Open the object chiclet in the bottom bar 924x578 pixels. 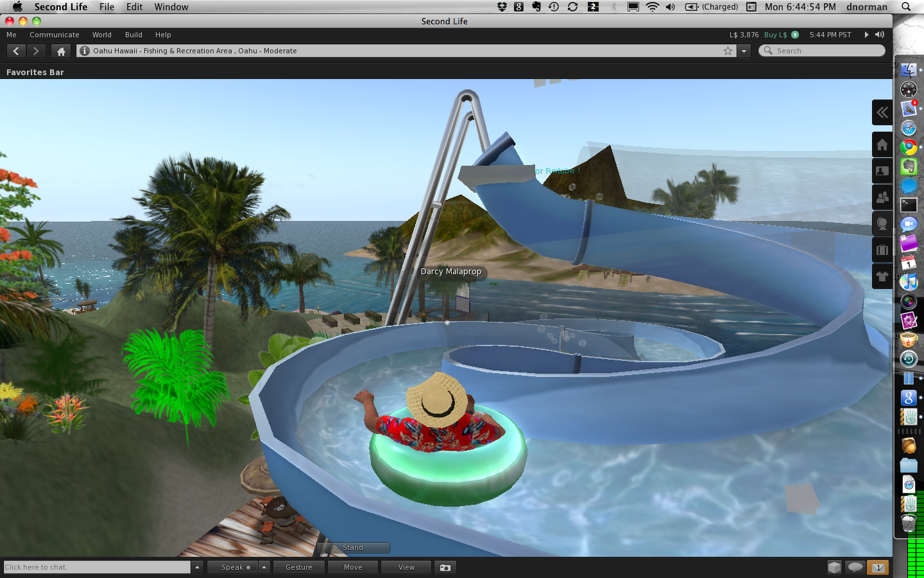coord(834,567)
